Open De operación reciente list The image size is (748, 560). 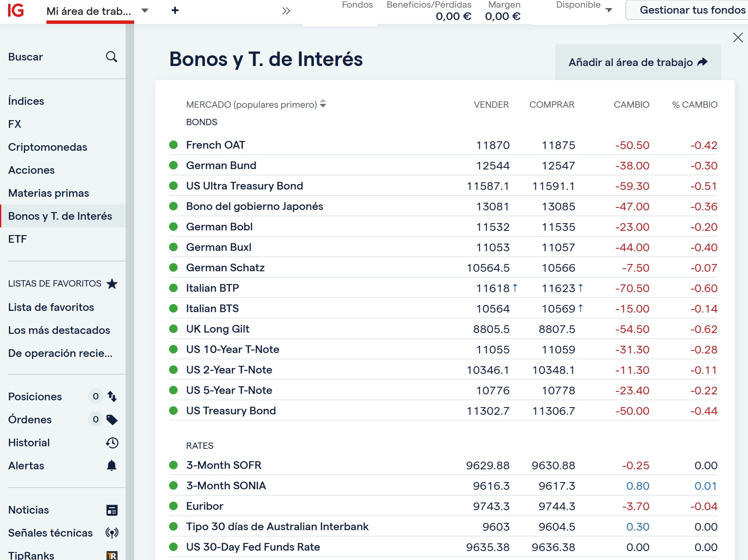[60, 353]
